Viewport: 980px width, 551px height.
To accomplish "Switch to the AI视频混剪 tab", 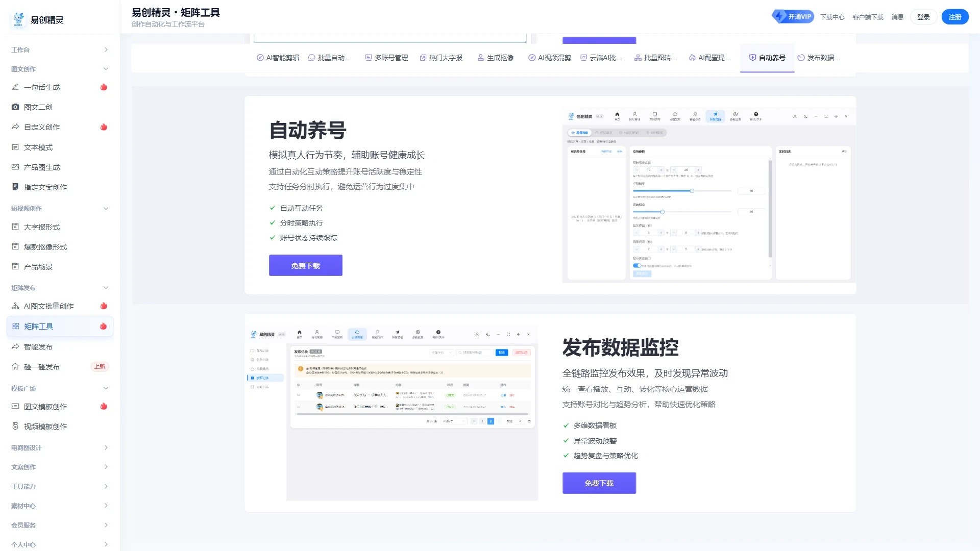I will [549, 58].
